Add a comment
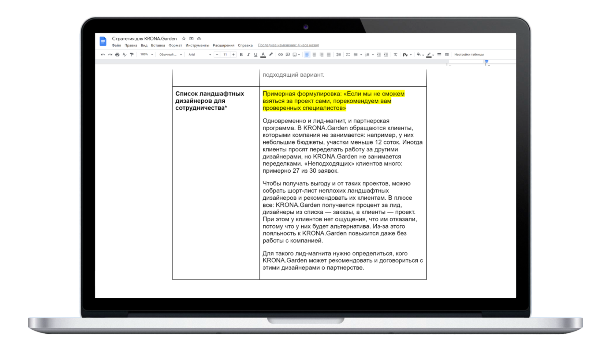The image size is (615, 364). tap(288, 55)
